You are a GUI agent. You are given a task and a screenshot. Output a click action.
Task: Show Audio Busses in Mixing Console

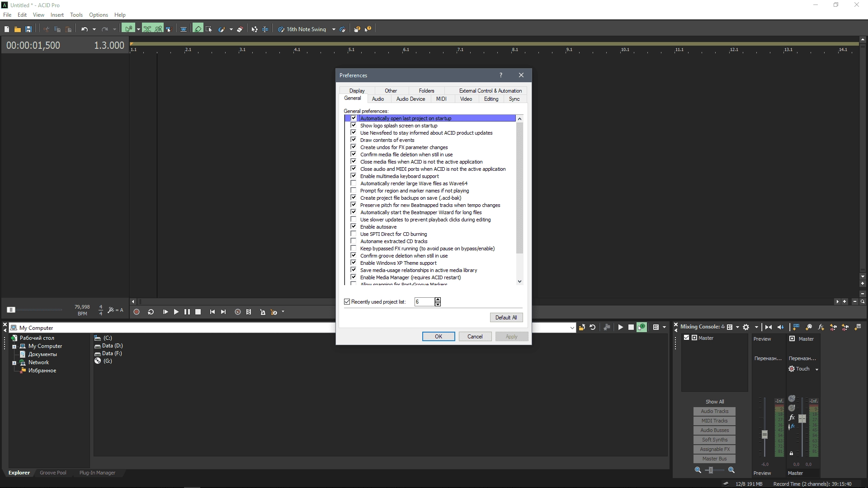tap(714, 431)
